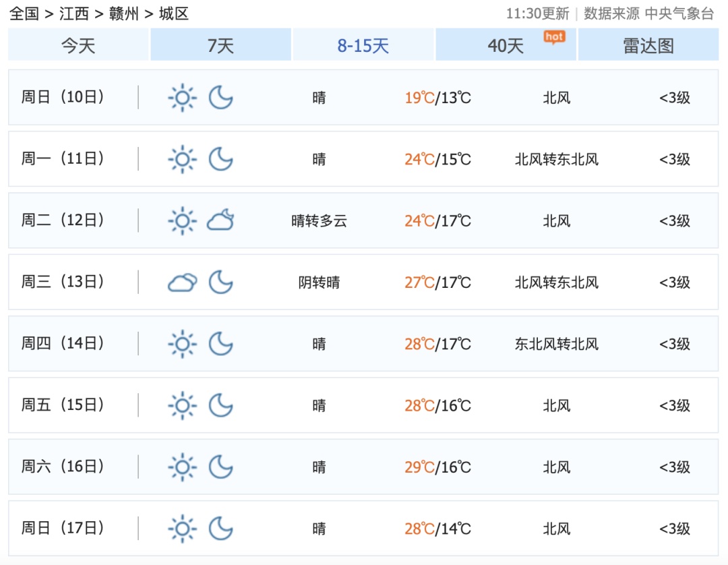Switch to the 今天 tab
The height and width of the screenshot is (565, 728).
click(x=78, y=45)
